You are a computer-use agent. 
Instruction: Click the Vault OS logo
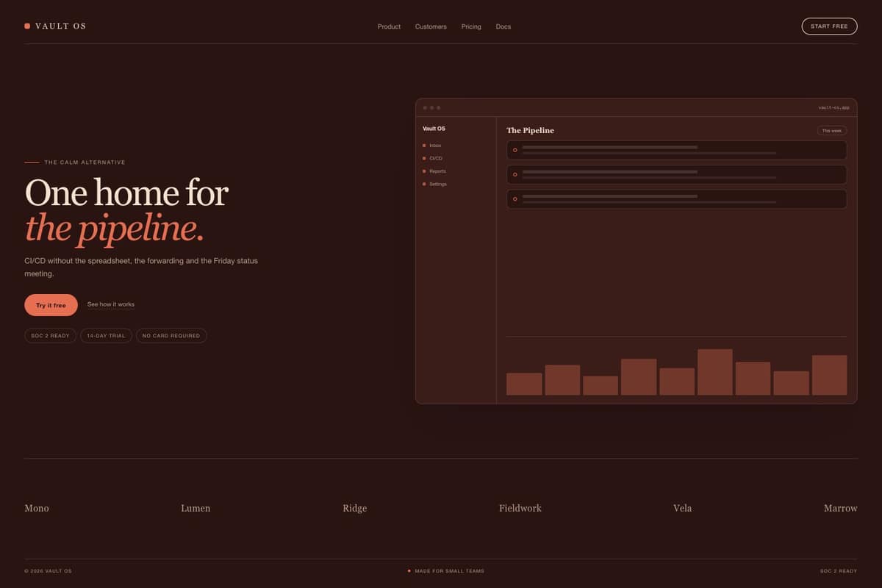click(x=55, y=26)
